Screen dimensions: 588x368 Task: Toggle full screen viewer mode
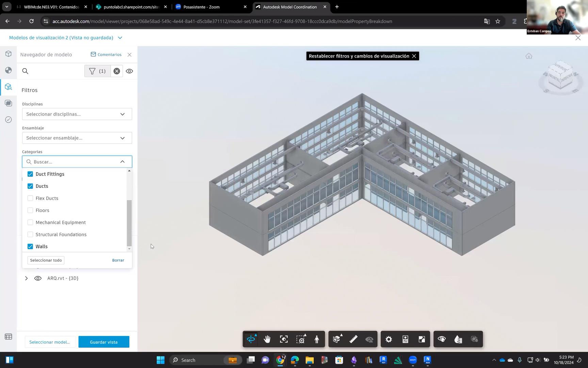(422, 339)
